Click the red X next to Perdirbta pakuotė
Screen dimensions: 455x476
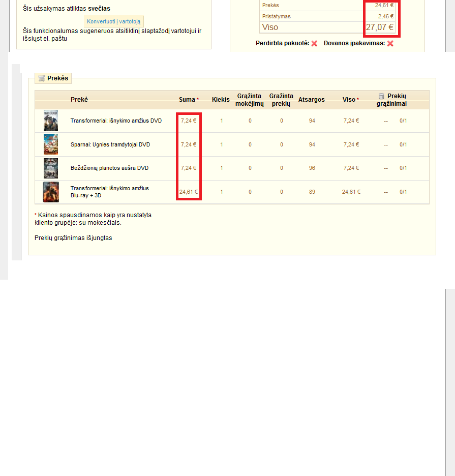point(314,43)
